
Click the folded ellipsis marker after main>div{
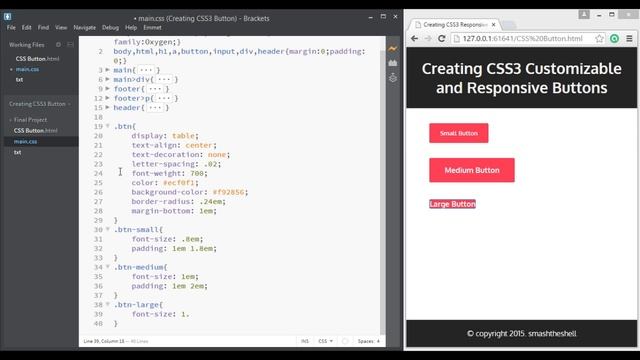click(x=165, y=80)
